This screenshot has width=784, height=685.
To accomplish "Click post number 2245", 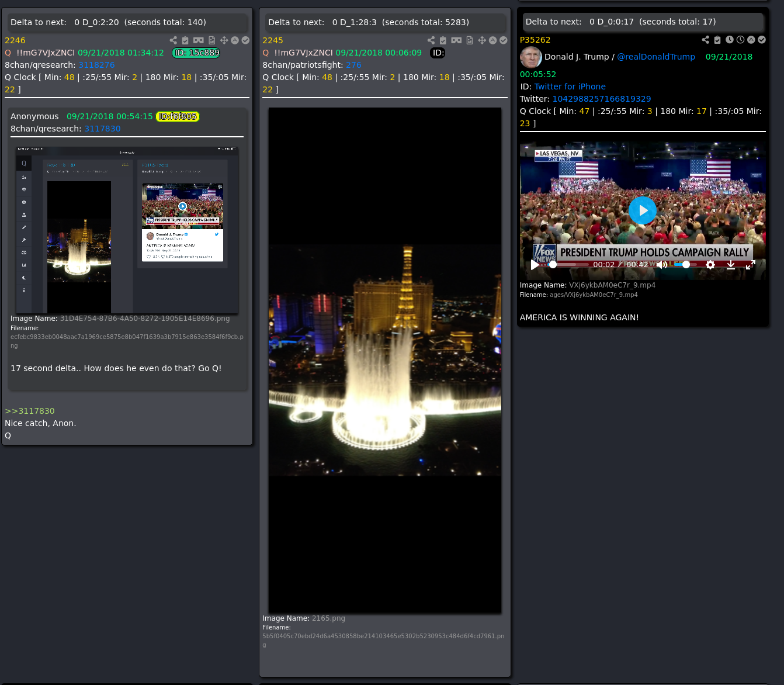I will click(x=273, y=40).
